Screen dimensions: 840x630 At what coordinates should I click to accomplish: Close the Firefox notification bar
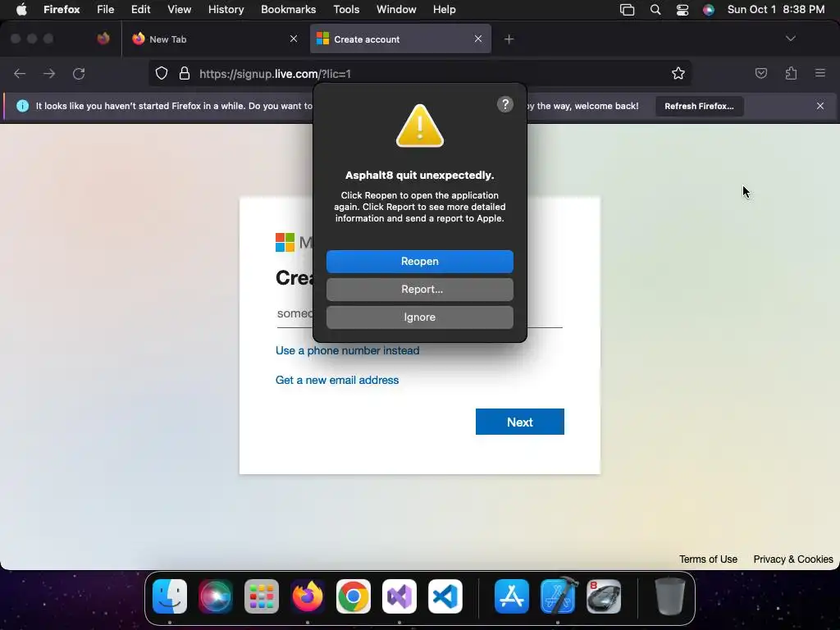(x=819, y=106)
